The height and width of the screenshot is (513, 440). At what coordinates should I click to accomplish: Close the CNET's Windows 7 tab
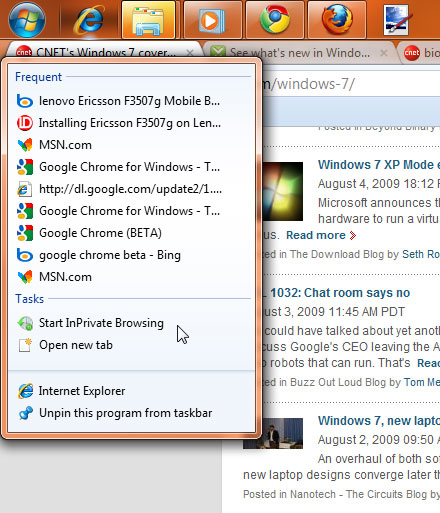click(x=190, y=53)
